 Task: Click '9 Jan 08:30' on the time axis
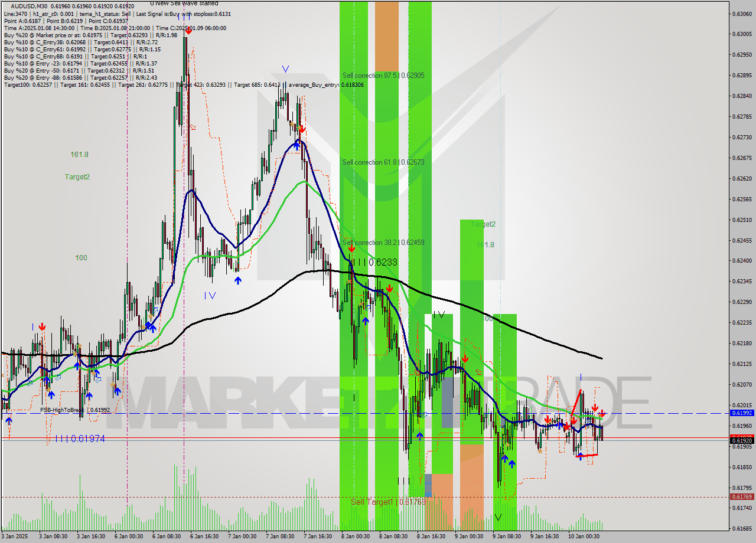[506, 537]
